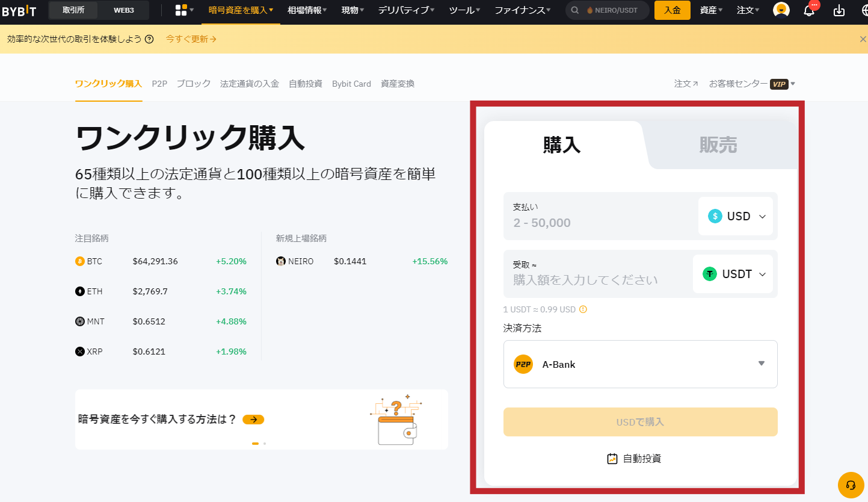Image resolution: width=868 pixels, height=502 pixels.
Task: Expand the 資産 menu
Action: pos(712,10)
